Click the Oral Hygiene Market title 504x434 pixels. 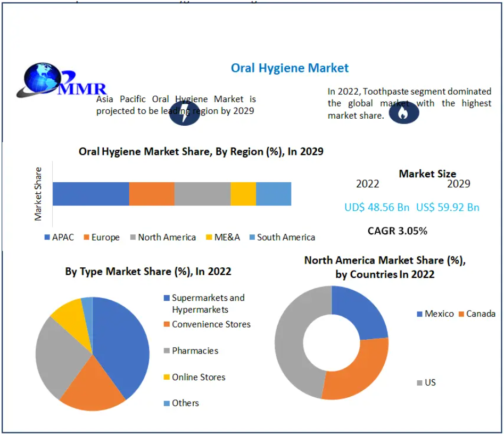(290, 68)
